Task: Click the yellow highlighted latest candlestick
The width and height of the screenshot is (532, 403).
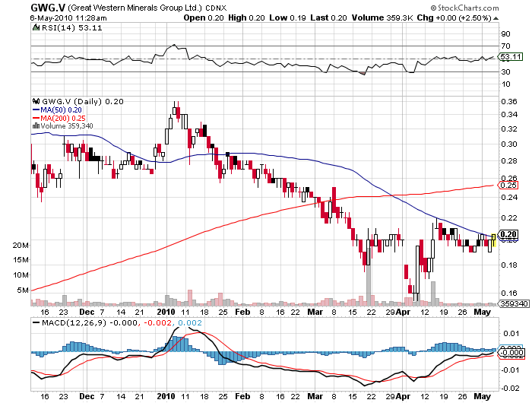Action: point(494,240)
